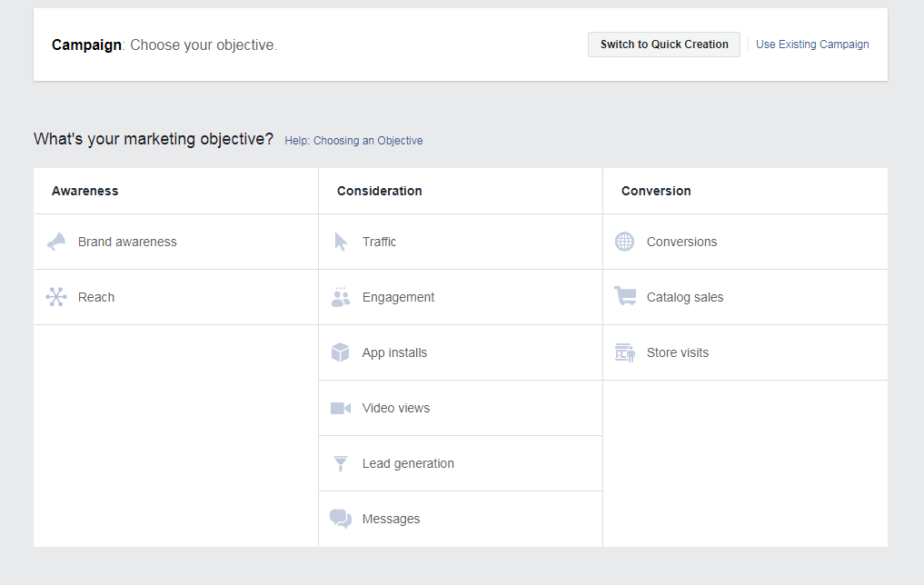Select the Brand awareness objective label
Image resolution: width=924 pixels, height=585 pixels.
point(127,242)
